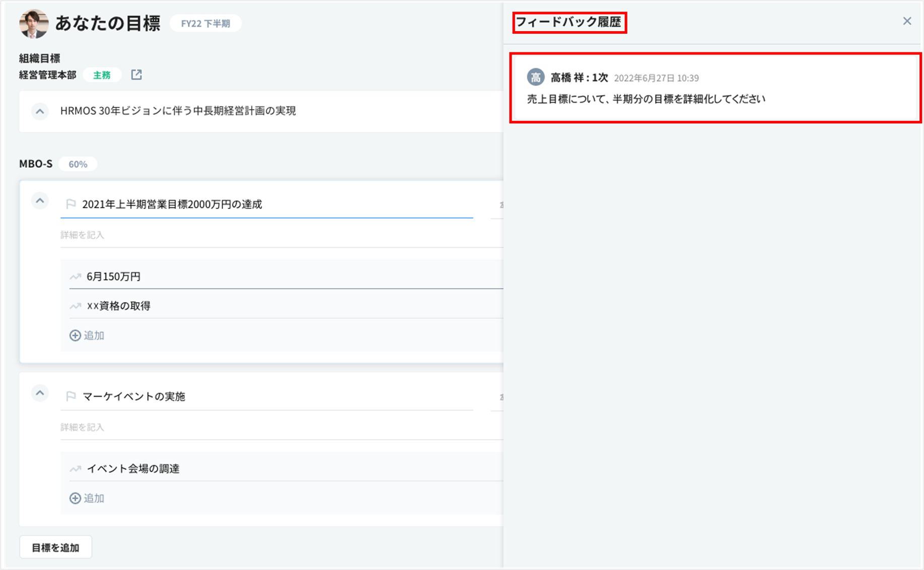Open external link icon beside 主務 badge
924x570 pixels.
pos(136,75)
